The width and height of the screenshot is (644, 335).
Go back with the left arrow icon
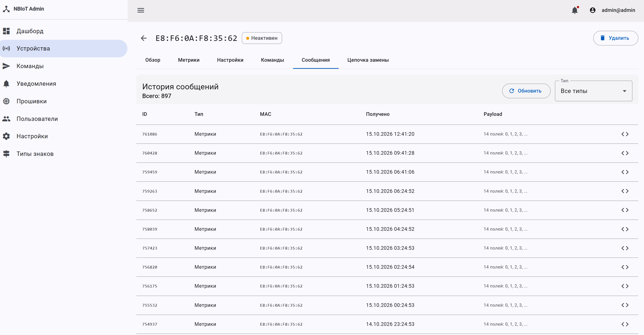click(x=144, y=38)
